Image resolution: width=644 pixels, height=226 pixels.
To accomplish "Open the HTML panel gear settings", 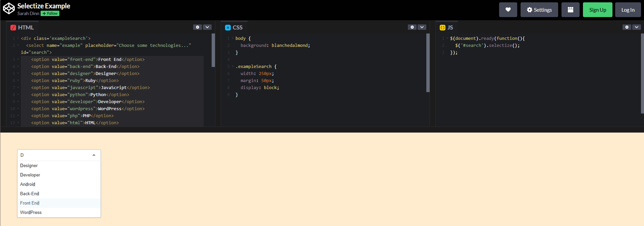I will click(x=197, y=27).
